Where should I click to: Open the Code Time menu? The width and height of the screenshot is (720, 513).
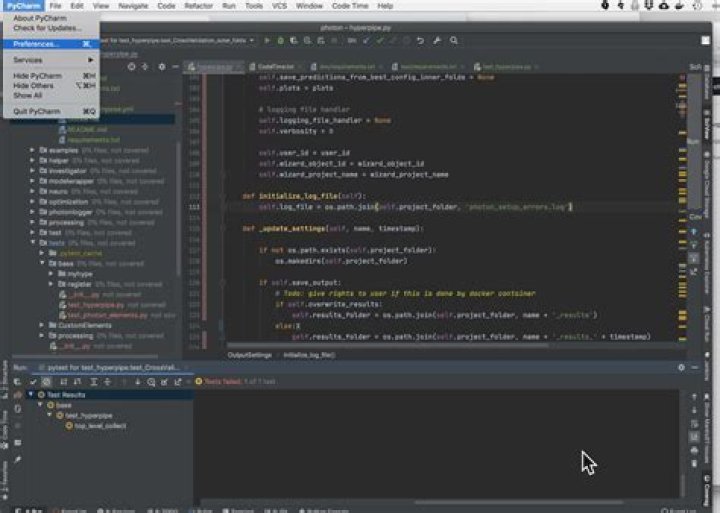(x=350, y=6)
